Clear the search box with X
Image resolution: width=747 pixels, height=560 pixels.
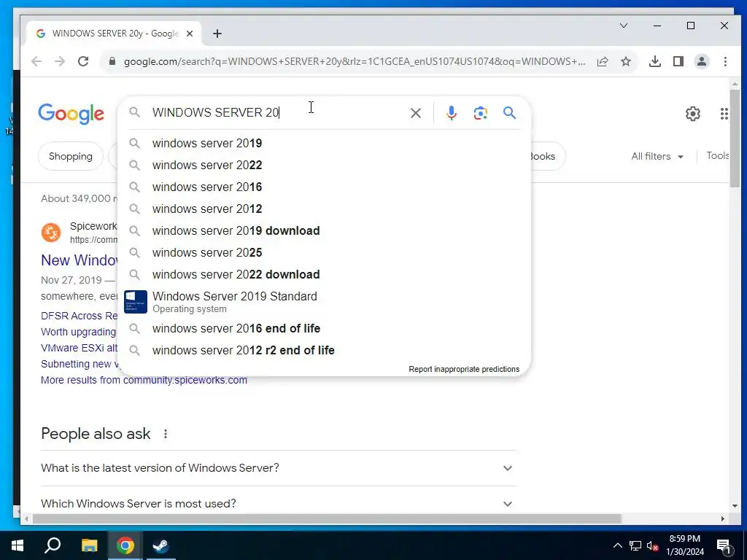416,113
